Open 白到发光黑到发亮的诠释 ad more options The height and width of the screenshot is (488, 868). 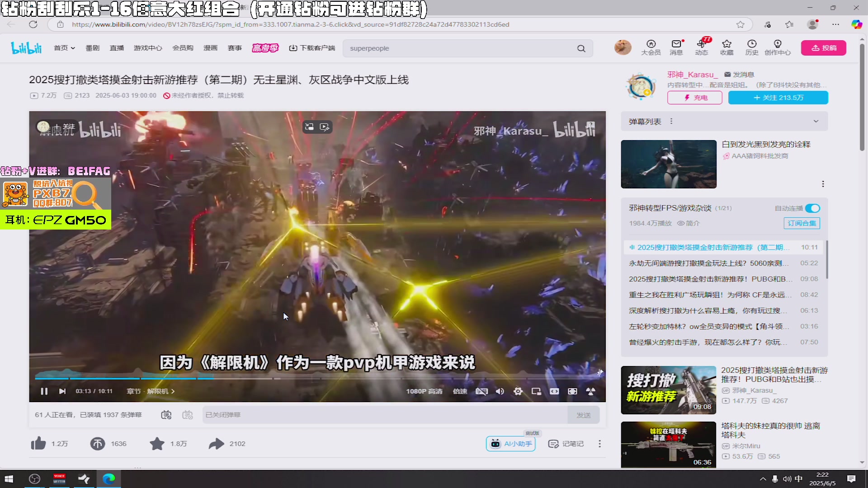tap(823, 184)
